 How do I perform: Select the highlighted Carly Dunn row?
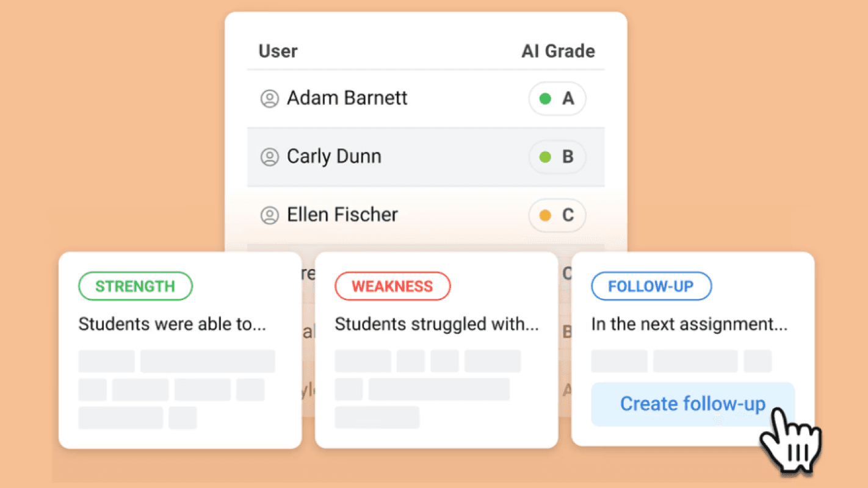pyautogui.click(x=426, y=157)
